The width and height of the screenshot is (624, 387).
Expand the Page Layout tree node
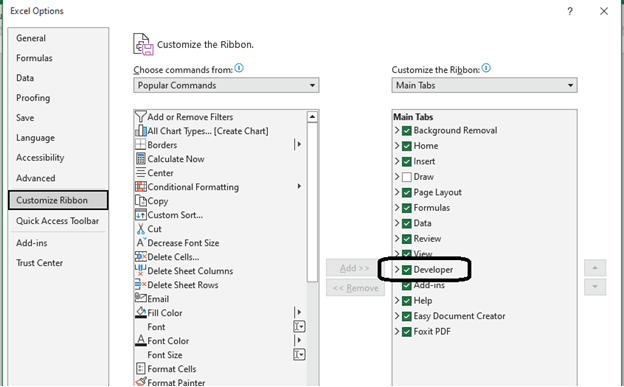click(x=397, y=192)
